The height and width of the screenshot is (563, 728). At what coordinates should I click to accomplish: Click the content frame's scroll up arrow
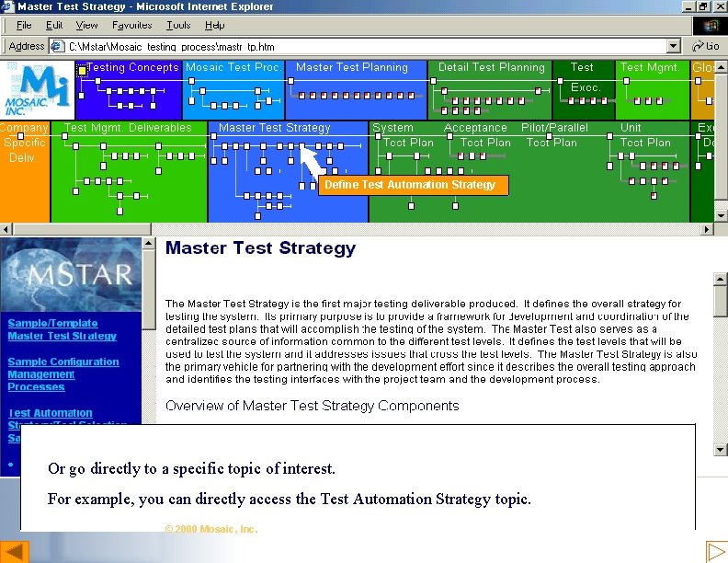pyautogui.click(x=720, y=279)
